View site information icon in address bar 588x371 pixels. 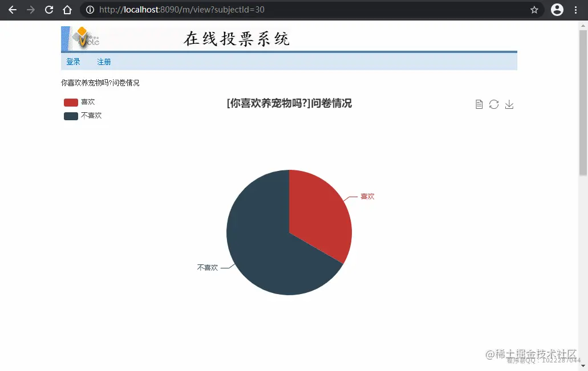tap(90, 10)
